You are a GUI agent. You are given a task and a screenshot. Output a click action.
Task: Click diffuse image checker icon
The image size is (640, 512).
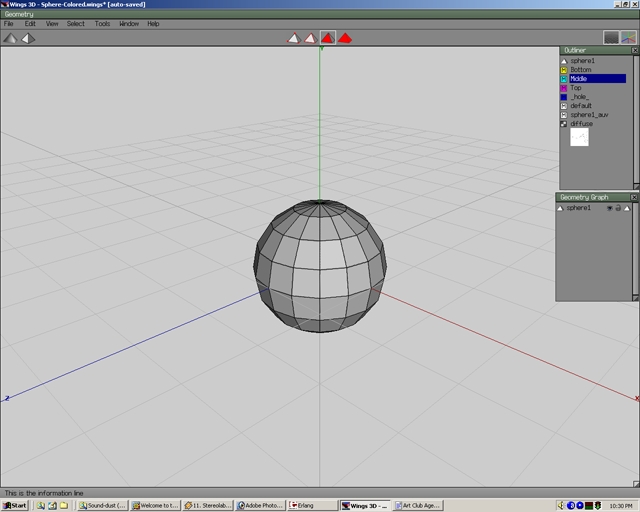pos(564,124)
